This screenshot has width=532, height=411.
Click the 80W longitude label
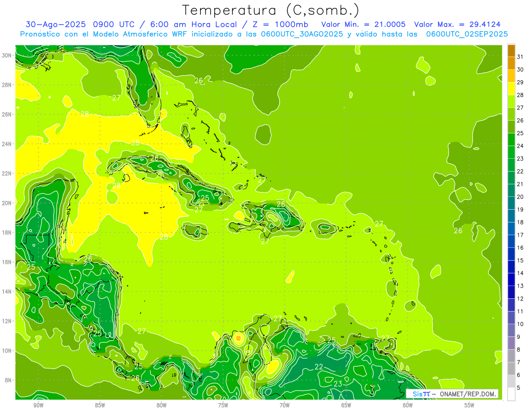point(161,405)
